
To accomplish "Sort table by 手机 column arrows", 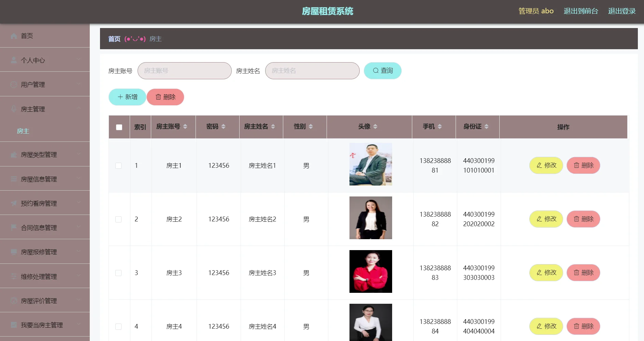I will pos(440,126).
